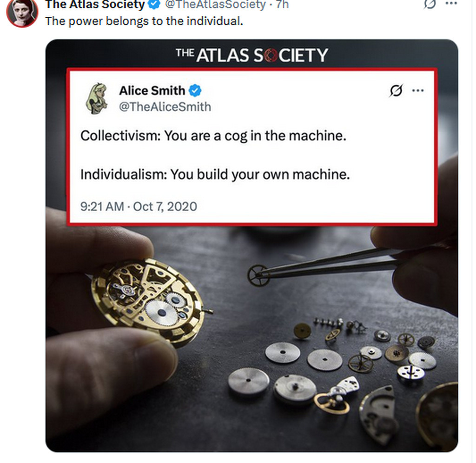Open three-dot menu in Alice Smith tweet
The image size is (476, 463).
(x=418, y=90)
